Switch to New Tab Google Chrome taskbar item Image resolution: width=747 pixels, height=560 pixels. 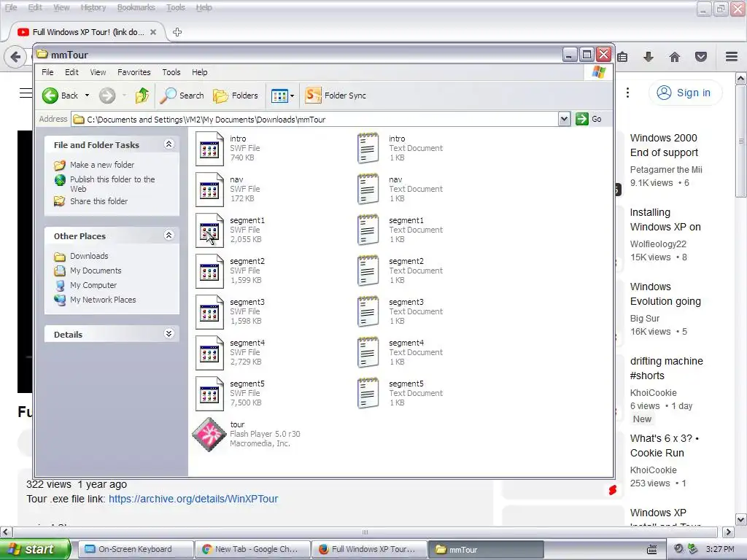[x=252, y=549]
